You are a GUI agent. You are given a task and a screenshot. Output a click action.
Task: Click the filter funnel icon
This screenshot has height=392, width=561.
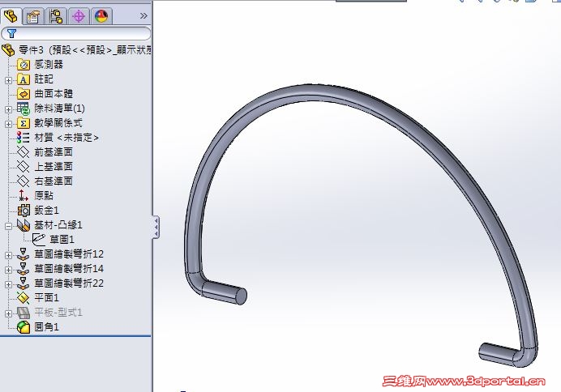(11, 33)
